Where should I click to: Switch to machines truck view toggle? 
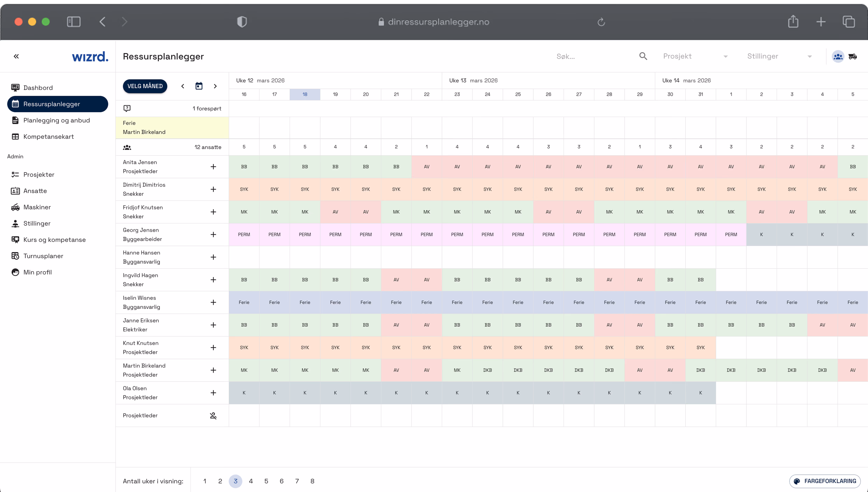tap(852, 57)
